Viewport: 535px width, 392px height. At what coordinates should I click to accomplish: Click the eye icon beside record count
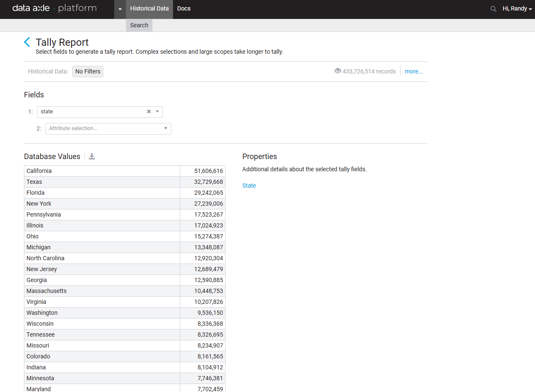tap(338, 71)
